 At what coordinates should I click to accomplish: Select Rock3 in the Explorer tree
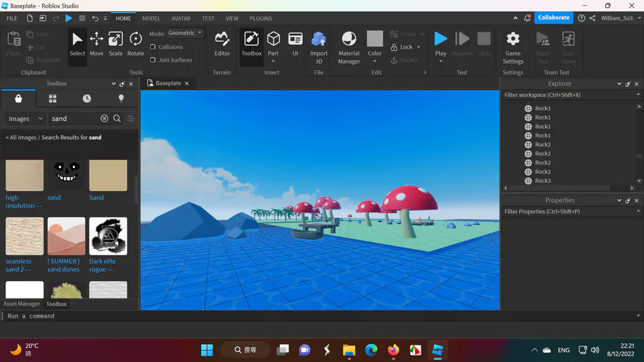click(542, 180)
